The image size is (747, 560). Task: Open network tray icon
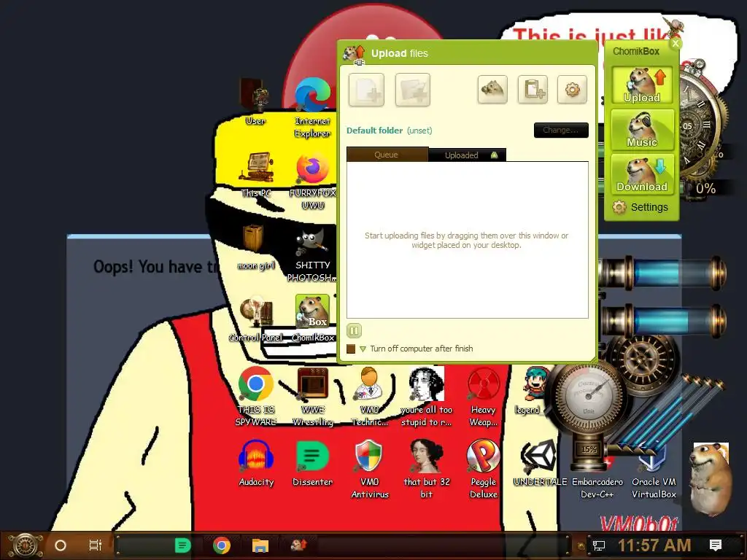click(599, 545)
